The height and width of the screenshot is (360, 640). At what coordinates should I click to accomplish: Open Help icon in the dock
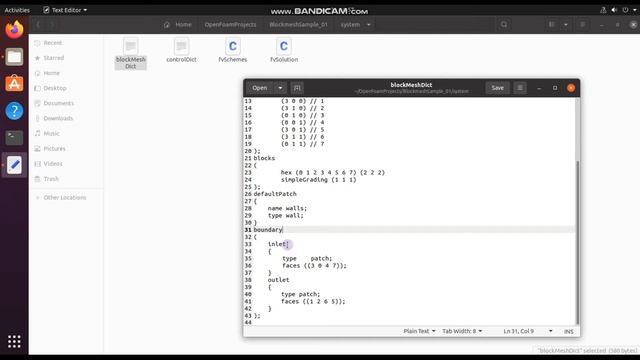(14, 111)
